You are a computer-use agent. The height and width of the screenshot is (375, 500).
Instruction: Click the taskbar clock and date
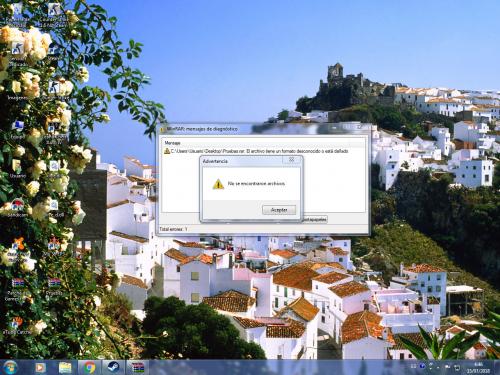[x=478, y=367]
